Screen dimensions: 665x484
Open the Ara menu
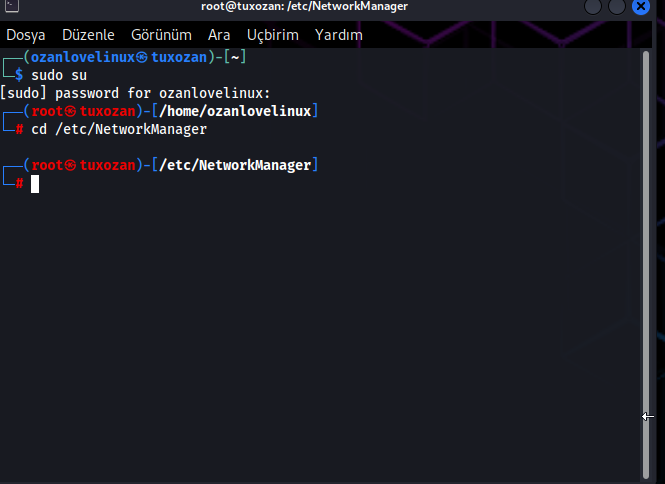pos(219,35)
